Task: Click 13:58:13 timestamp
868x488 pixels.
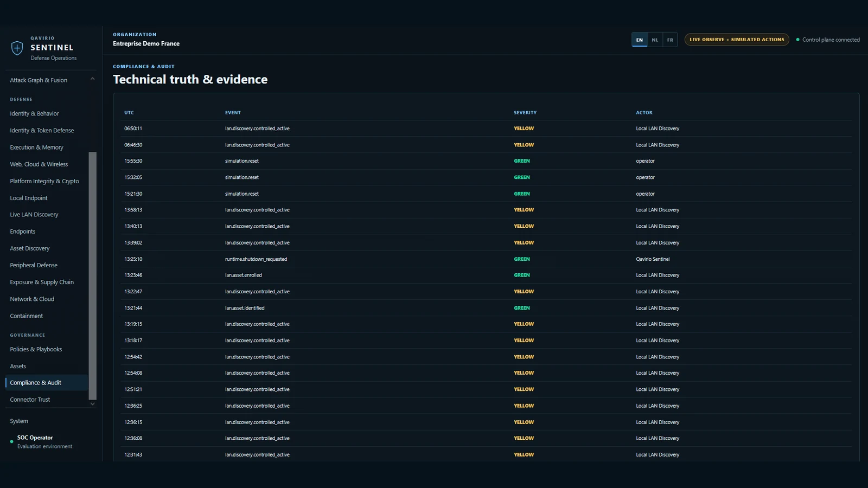Action: tap(133, 210)
